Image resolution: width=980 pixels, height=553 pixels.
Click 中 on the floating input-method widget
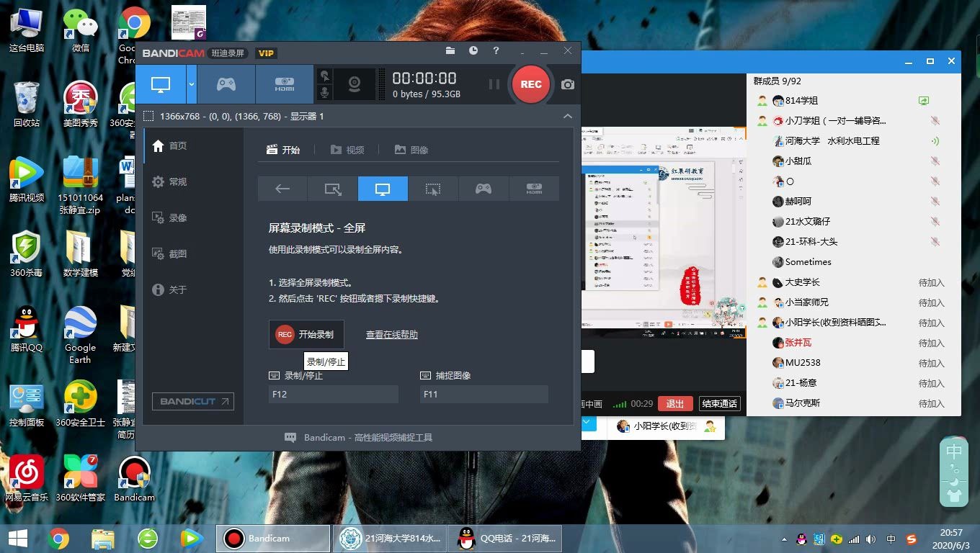[x=954, y=451]
